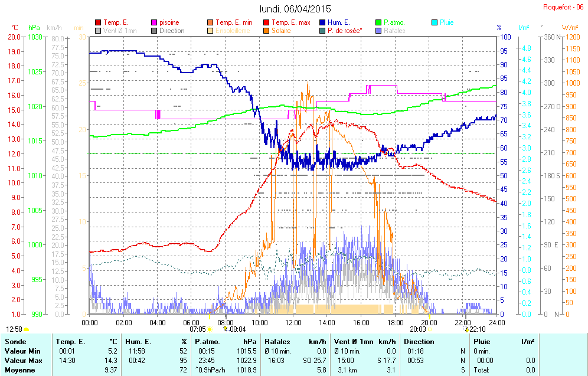
Task: Click the average temperature value 9.37
Action: [111, 370]
